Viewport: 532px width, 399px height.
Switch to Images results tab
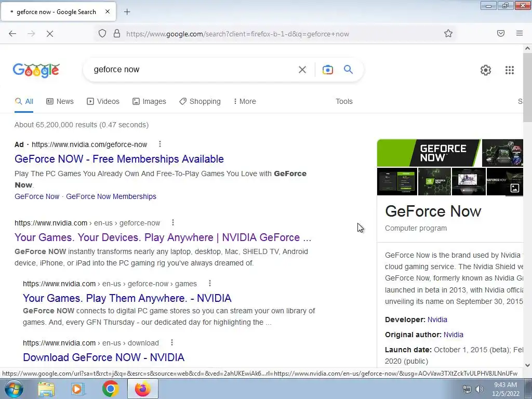tap(149, 101)
